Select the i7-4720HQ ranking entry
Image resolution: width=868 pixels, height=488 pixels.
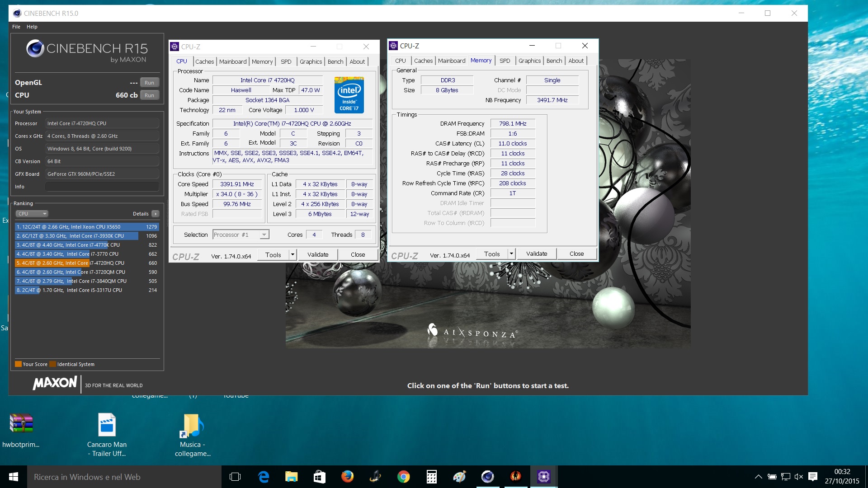87,263
